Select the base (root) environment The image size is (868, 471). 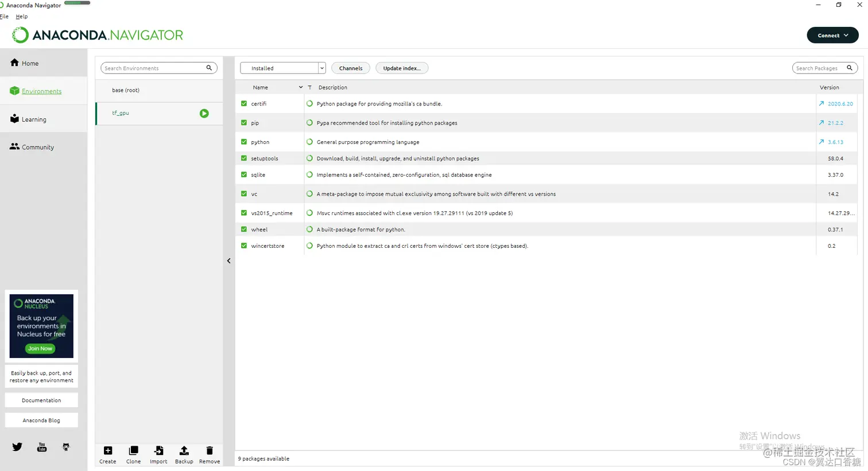coord(159,90)
